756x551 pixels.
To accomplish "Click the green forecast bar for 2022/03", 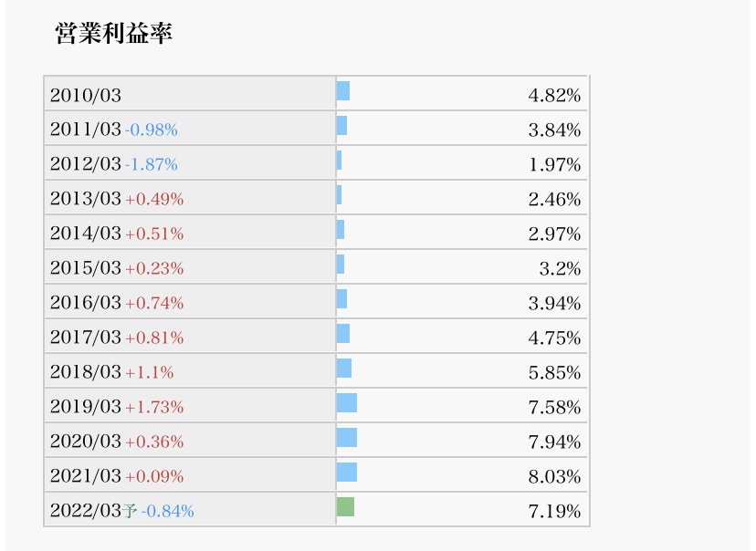I will click(345, 507).
